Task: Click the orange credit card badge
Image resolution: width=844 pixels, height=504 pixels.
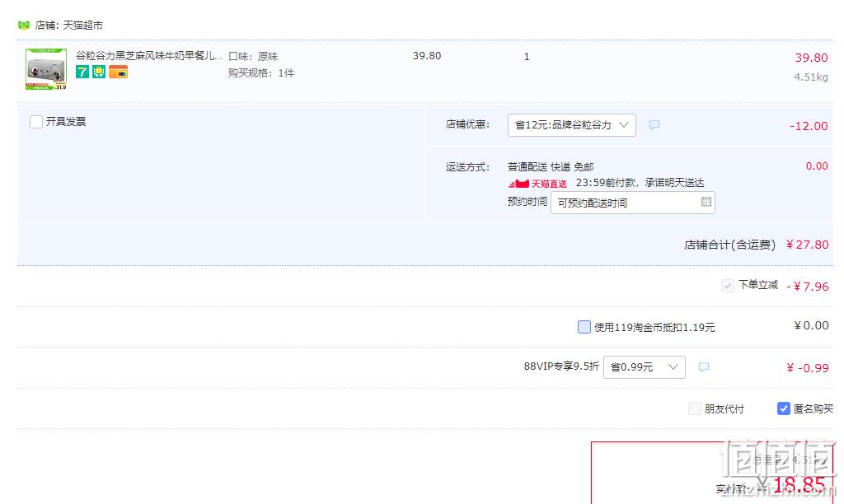Action: [119, 72]
